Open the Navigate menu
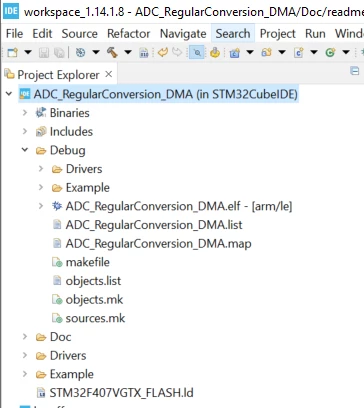Viewport: 364px width, 408px height. [x=183, y=34]
